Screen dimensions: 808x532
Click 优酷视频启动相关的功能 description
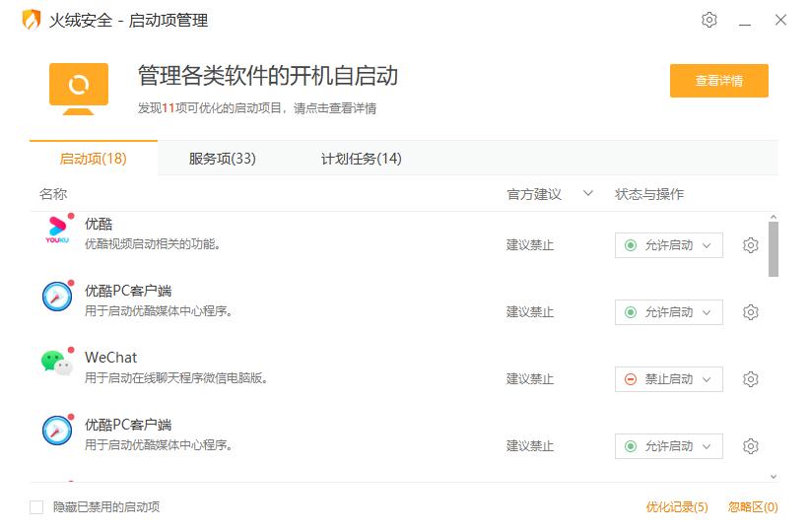153,244
